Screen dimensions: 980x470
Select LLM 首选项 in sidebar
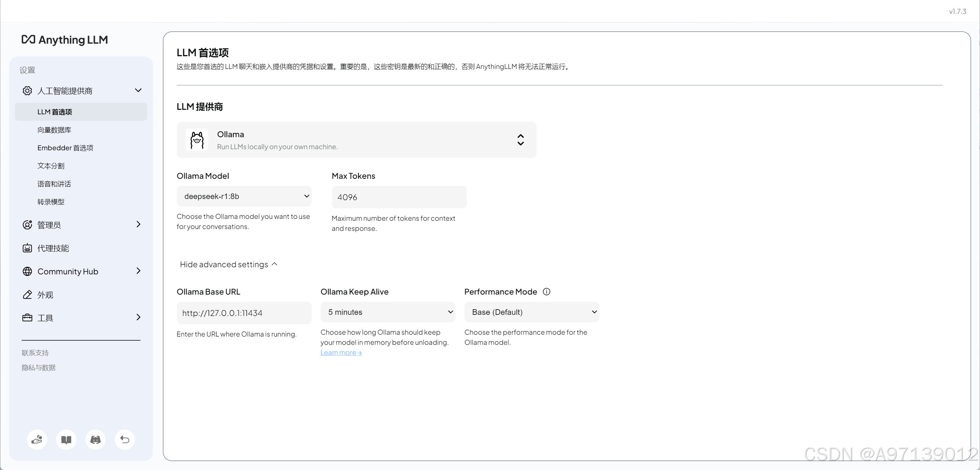[x=81, y=112]
